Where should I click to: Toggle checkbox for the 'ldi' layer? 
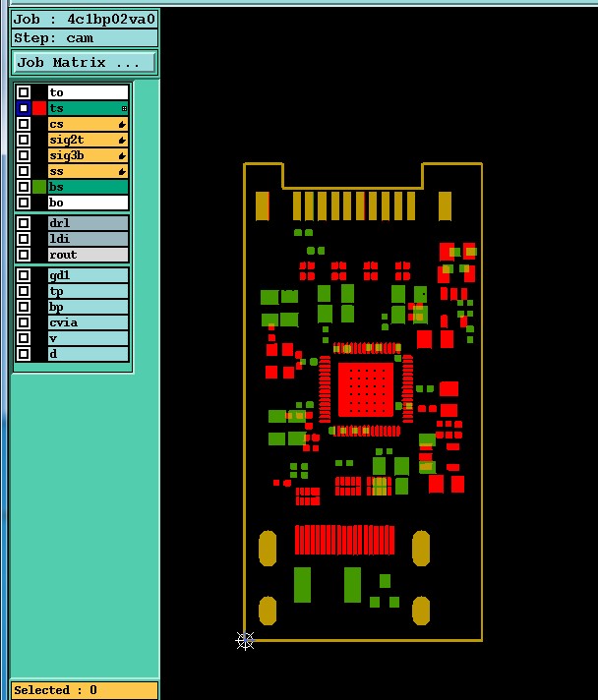point(24,239)
